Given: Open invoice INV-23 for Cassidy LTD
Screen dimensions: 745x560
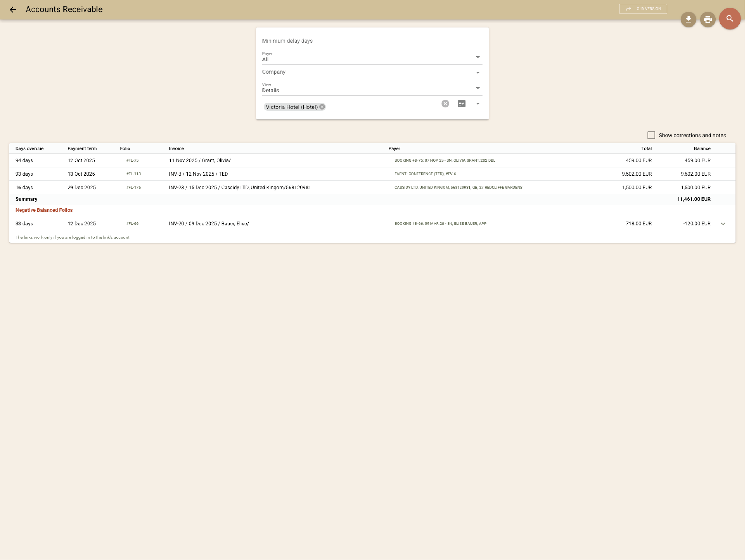Looking at the screenshot, I should point(240,187).
